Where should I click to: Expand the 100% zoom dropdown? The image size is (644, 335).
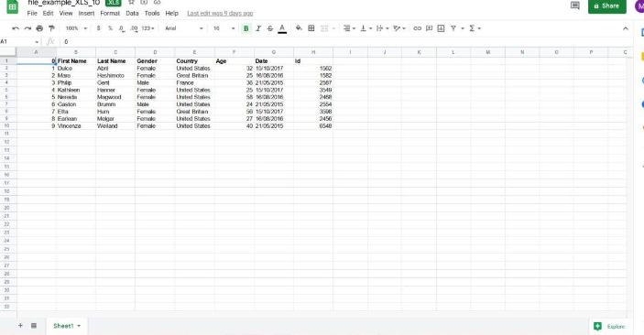click(76, 28)
